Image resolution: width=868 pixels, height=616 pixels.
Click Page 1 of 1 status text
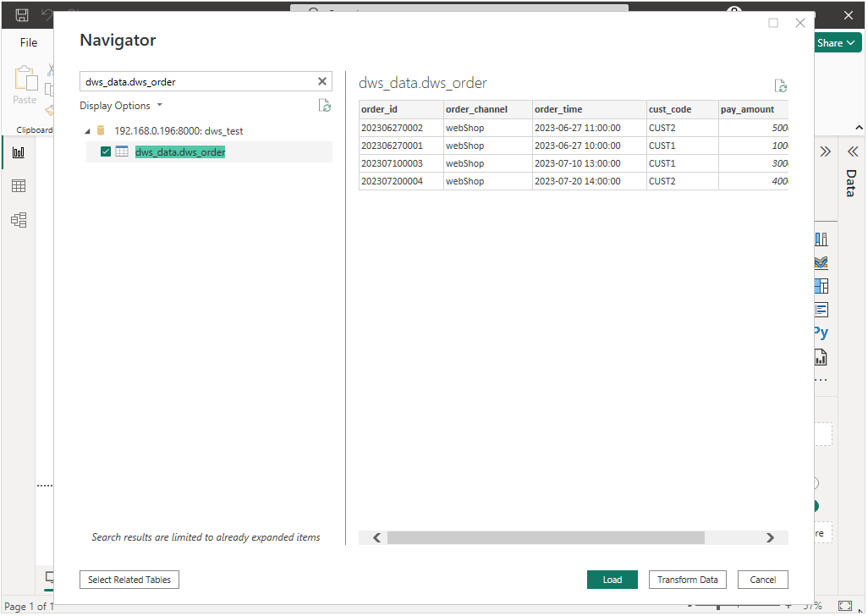pos(29,607)
